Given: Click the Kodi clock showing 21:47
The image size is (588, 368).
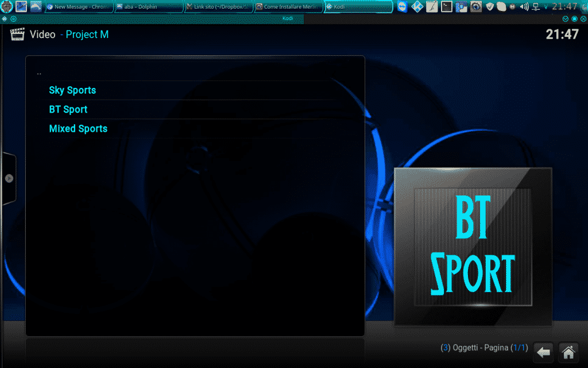Looking at the screenshot, I should (562, 34).
